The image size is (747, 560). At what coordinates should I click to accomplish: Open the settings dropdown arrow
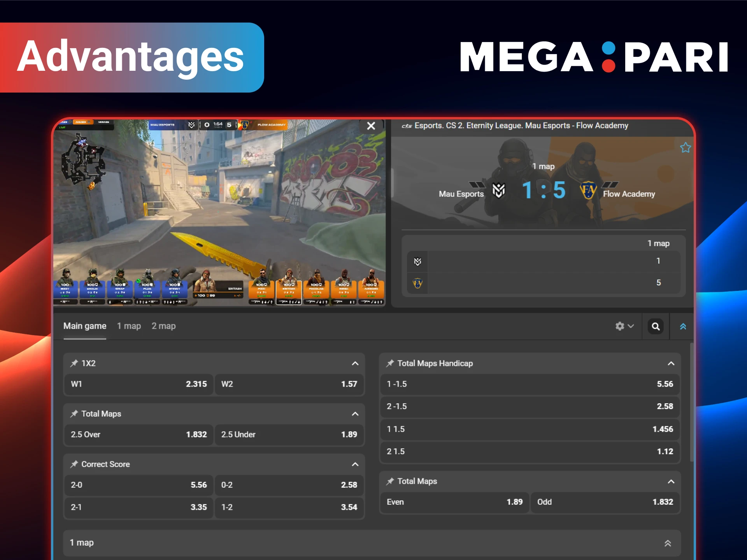tap(630, 327)
